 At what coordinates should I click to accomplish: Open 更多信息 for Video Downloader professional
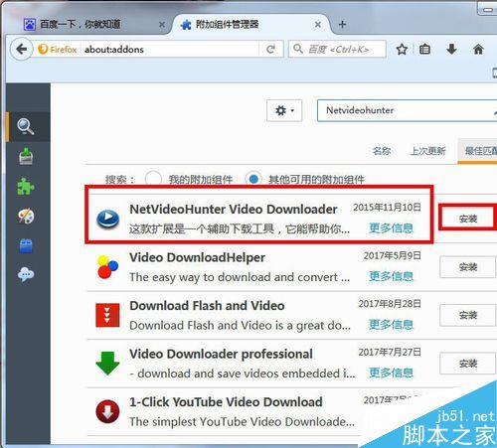tap(391, 373)
